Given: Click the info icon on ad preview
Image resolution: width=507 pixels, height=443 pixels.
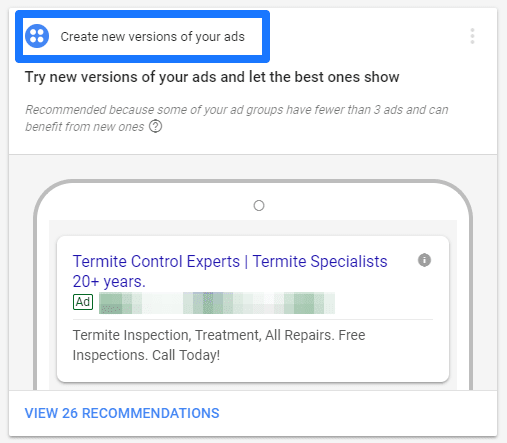Looking at the screenshot, I should [x=424, y=260].
